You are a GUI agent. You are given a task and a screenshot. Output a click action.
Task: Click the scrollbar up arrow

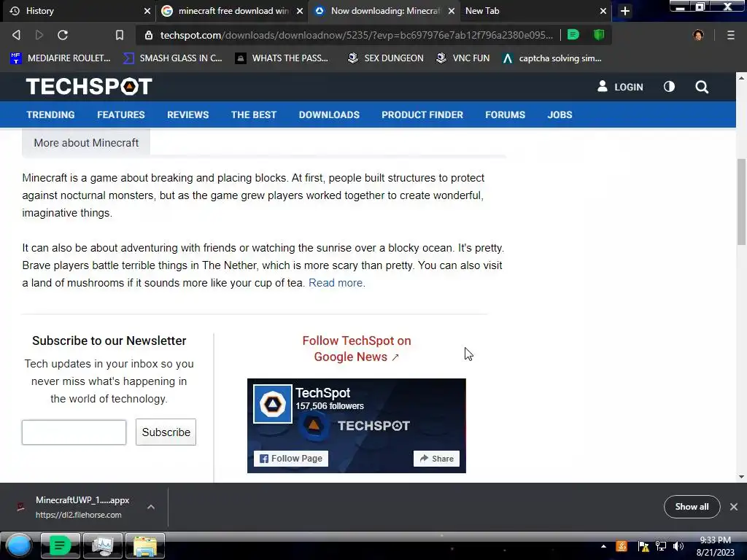click(x=741, y=77)
